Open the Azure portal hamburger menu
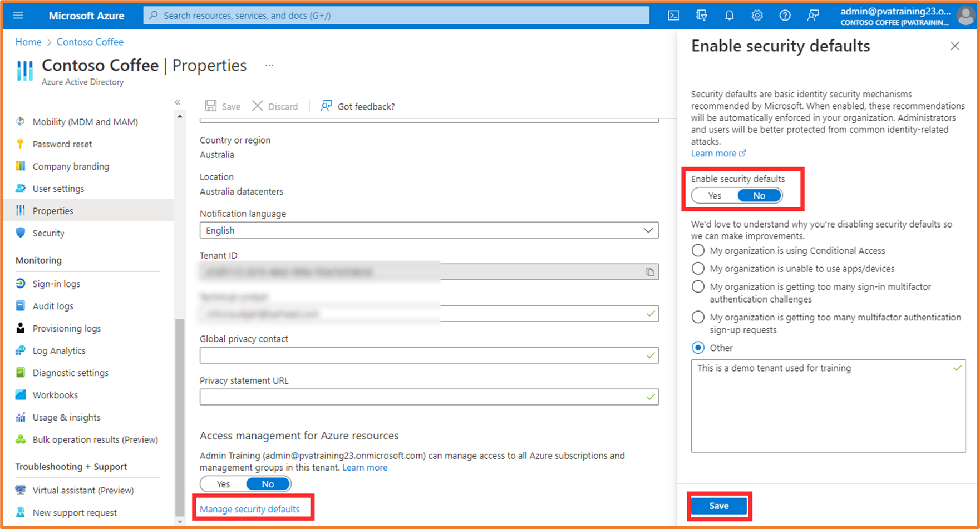This screenshot has width=980, height=529. (x=18, y=16)
